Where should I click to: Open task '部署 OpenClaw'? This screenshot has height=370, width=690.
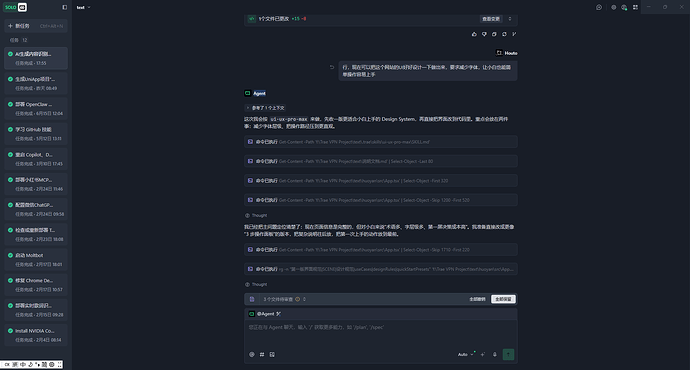pos(36,108)
